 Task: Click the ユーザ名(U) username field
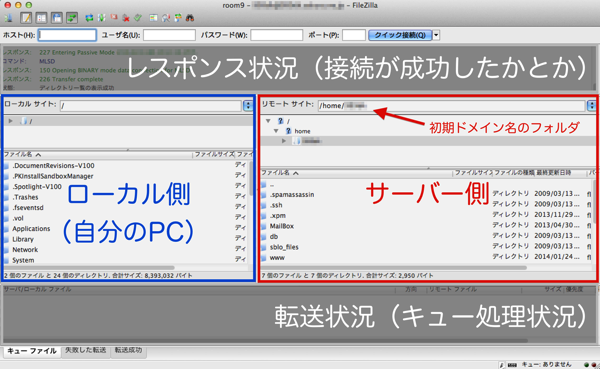(x=170, y=35)
